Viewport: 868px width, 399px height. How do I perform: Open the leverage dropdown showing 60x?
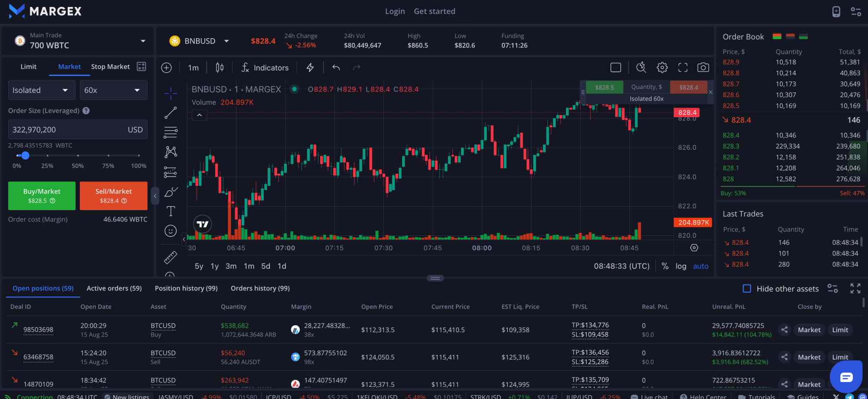pos(113,90)
